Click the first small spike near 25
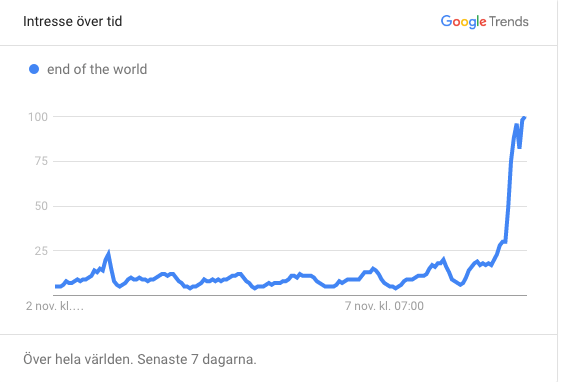 click(x=108, y=253)
